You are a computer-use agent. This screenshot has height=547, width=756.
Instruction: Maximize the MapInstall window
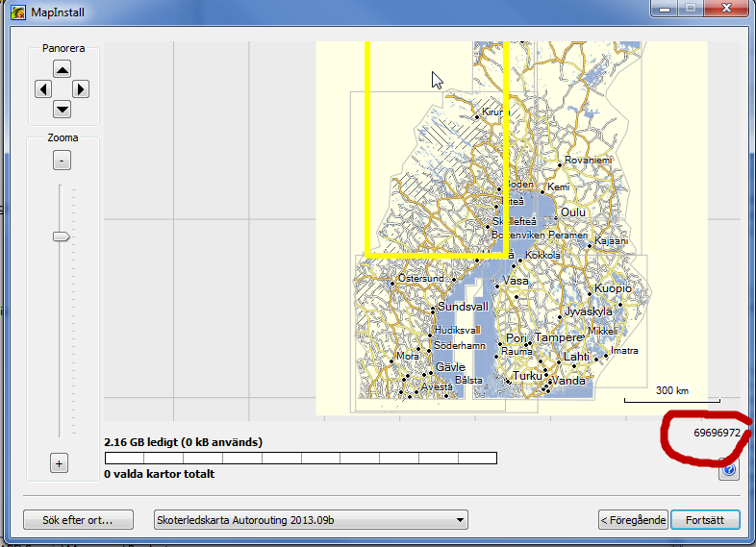click(689, 8)
